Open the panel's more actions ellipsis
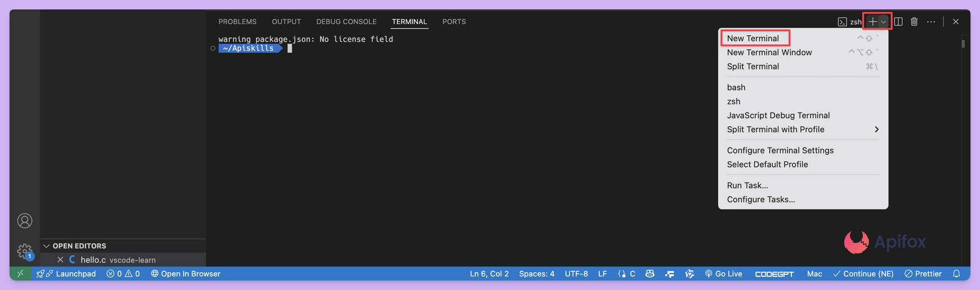The width and height of the screenshot is (980, 290). pos(931,22)
